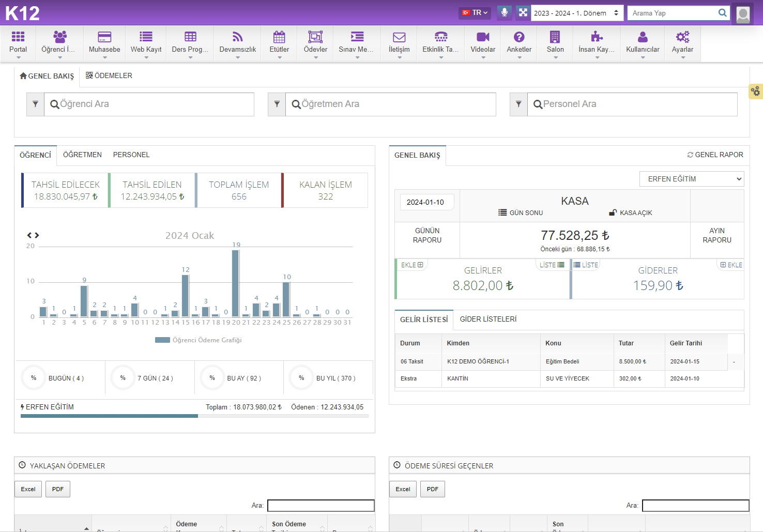763x532 pixels.
Task: Toggle Öğrenci Ödeme Grafiği legend
Action: [199, 340]
